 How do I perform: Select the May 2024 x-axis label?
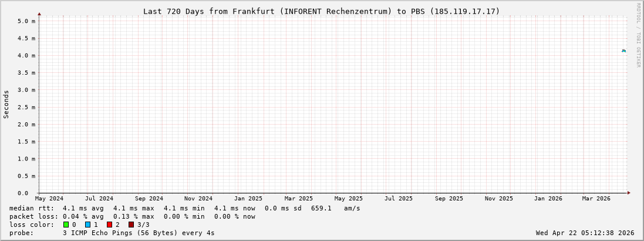pos(49,199)
